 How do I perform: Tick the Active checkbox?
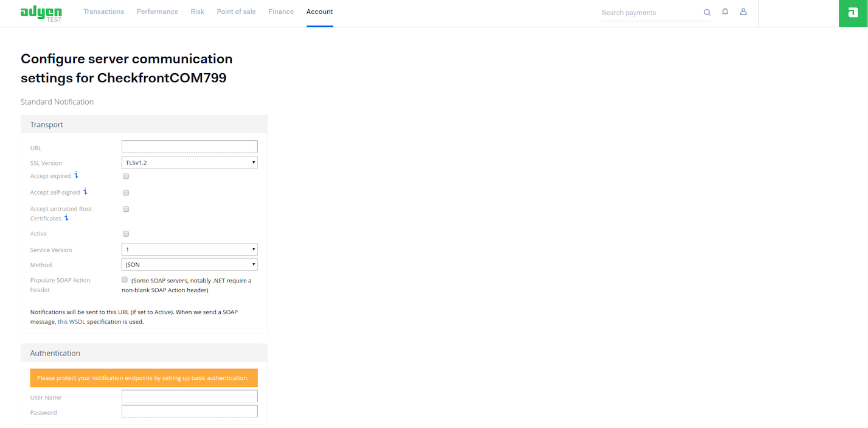click(x=126, y=234)
